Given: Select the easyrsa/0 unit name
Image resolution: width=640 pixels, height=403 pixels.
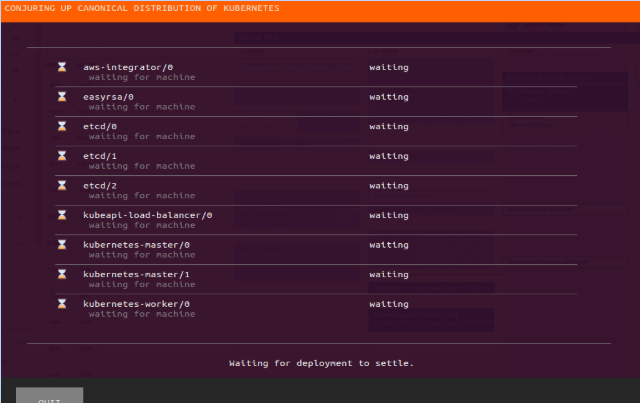Looking at the screenshot, I should pyautogui.click(x=109, y=97).
